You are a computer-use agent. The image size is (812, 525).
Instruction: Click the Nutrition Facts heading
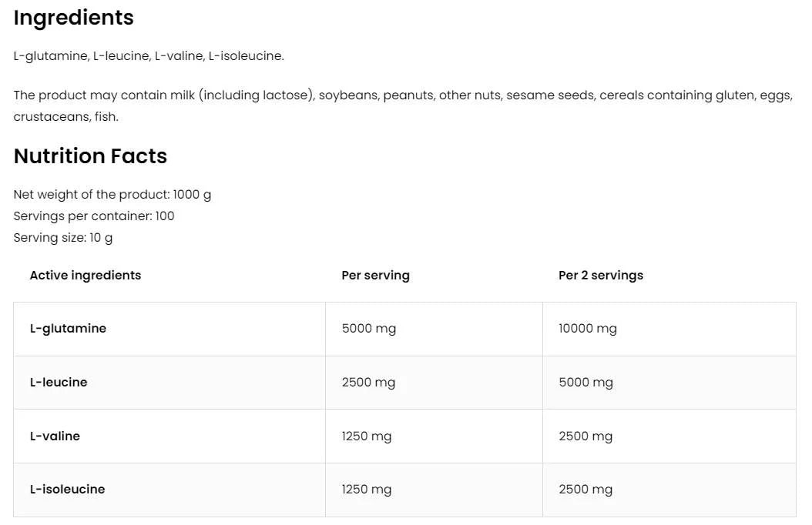click(x=90, y=155)
